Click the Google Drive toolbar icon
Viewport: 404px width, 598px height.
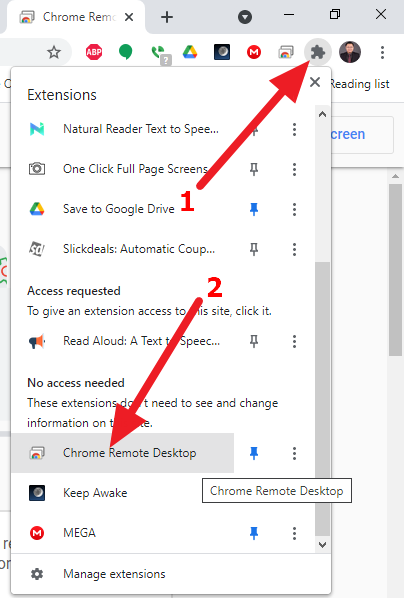tap(190, 52)
